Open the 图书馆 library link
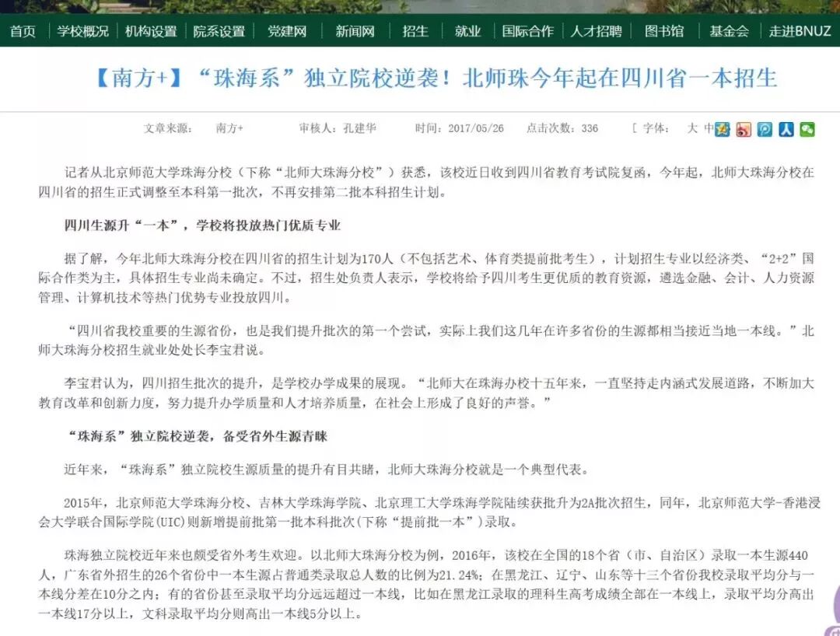 tap(664, 31)
